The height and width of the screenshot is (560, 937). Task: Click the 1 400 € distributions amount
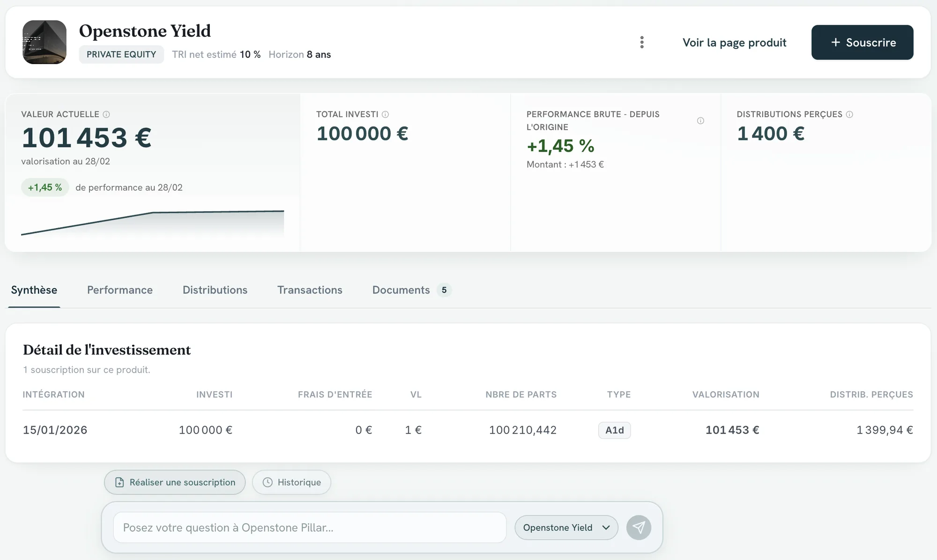771,133
